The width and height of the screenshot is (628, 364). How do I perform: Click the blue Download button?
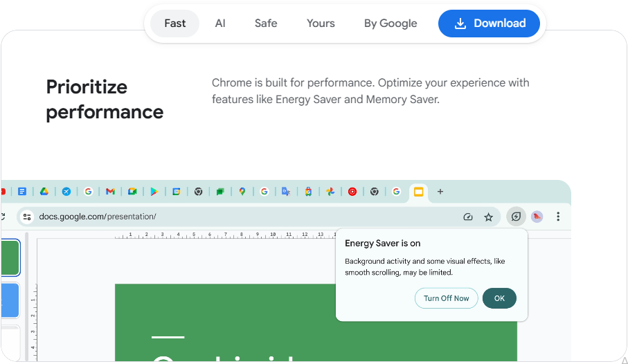coord(489,24)
